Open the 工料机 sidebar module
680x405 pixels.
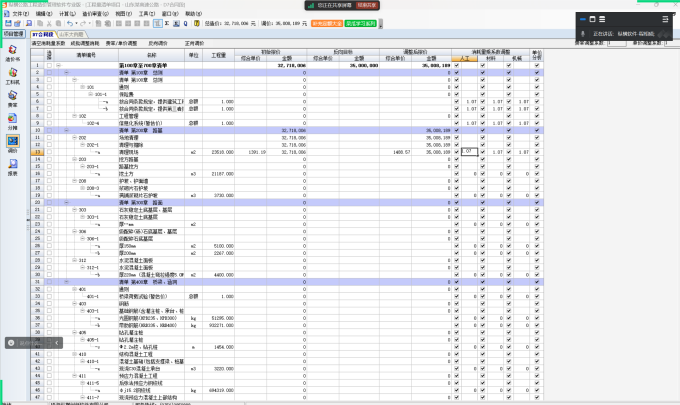(x=13, y=76)
